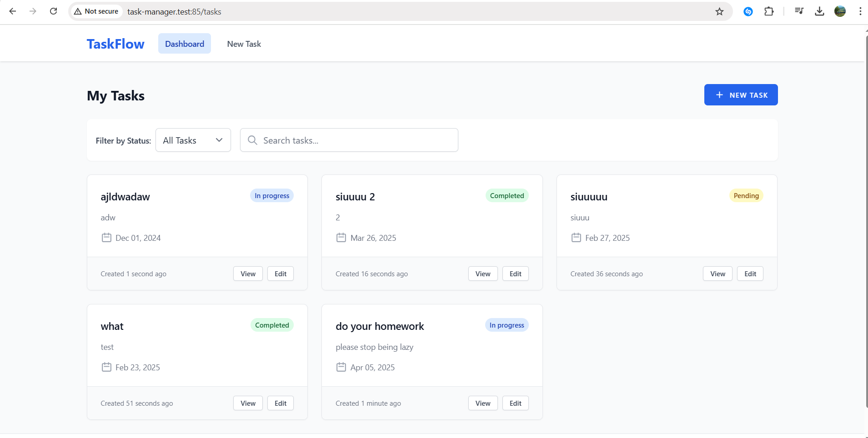Viewport: 868px width, 438px height.
Task: Click the siuuuu 2 task title
Action: [x=355, y=197]
